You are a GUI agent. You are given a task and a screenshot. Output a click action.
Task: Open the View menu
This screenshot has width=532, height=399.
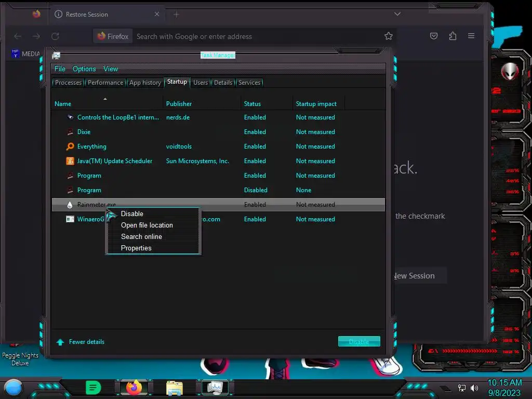(111, 69)
